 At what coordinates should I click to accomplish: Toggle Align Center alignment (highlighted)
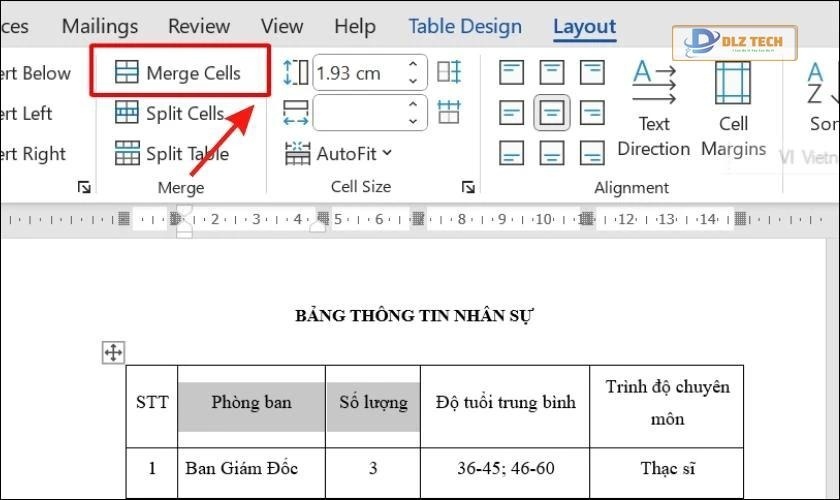[x=551, y=113]
